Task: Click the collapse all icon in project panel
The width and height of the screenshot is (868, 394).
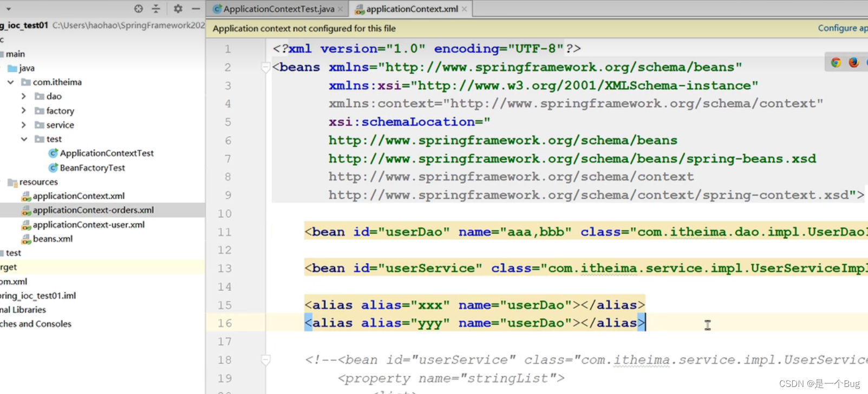Action: [156, 9]
